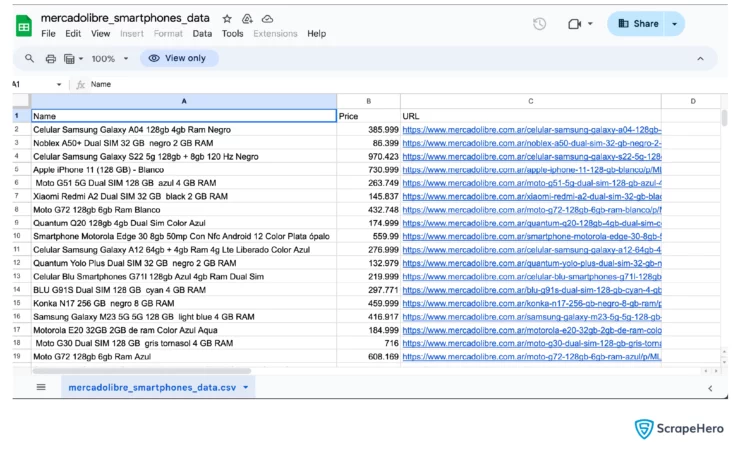Open the sheet tab dropdown arrow
Screen dimensions: 744x449
(246, 388)
